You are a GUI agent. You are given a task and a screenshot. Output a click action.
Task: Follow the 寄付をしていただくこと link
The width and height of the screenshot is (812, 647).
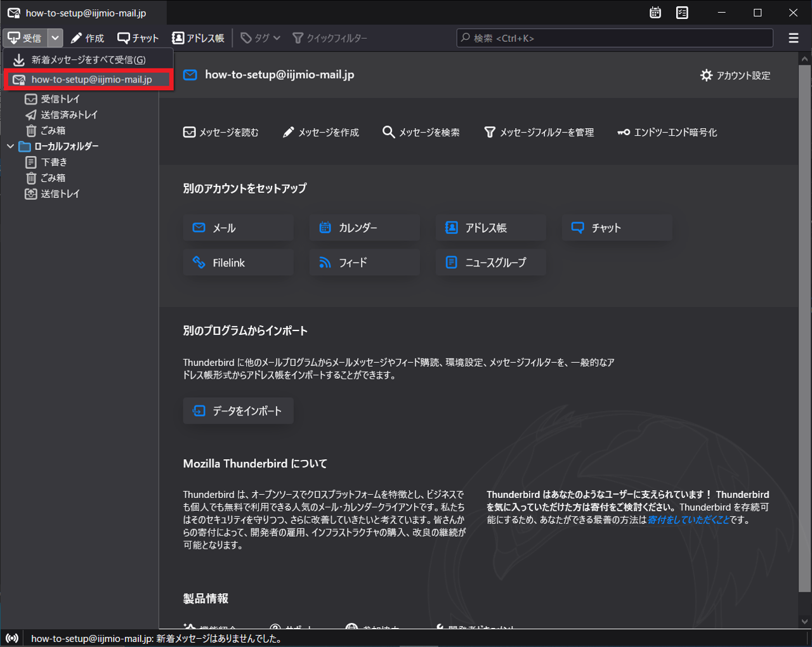coord(688,520)
